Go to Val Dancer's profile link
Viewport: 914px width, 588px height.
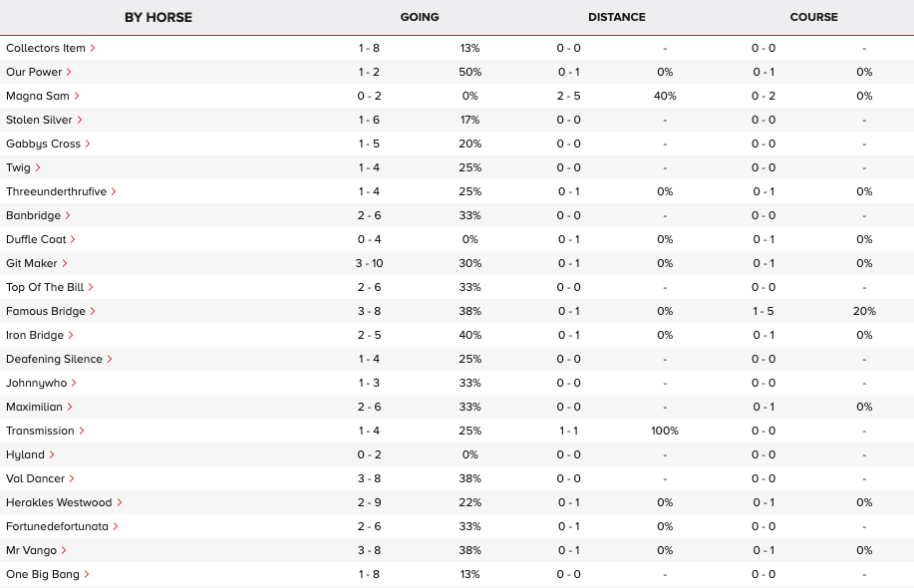pyautogui.click(x=35, y=478)
